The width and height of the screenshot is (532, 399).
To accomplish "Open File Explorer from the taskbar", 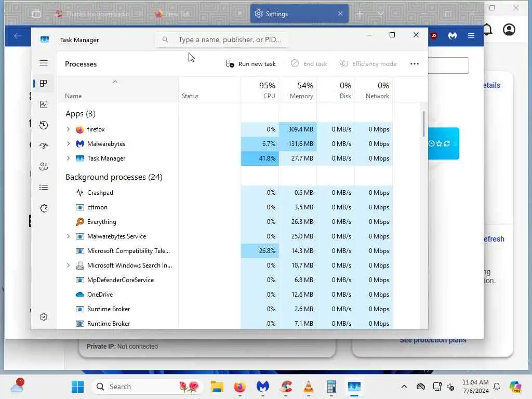I will tap(217, 387).
